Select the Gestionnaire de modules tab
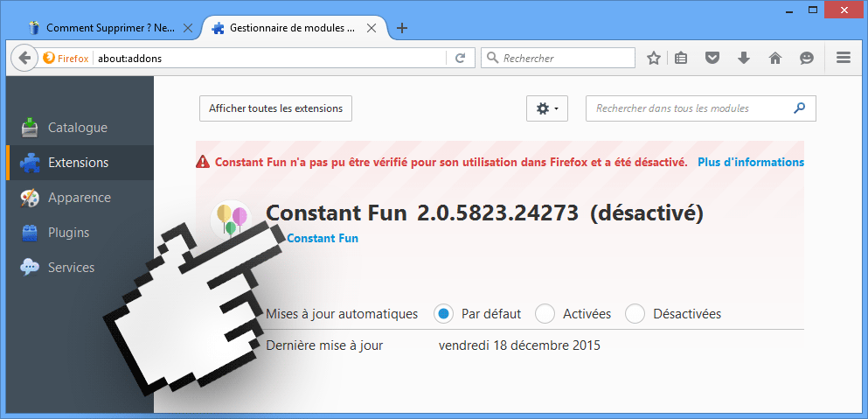Screen dimensions: 868x419 (294, 28)
